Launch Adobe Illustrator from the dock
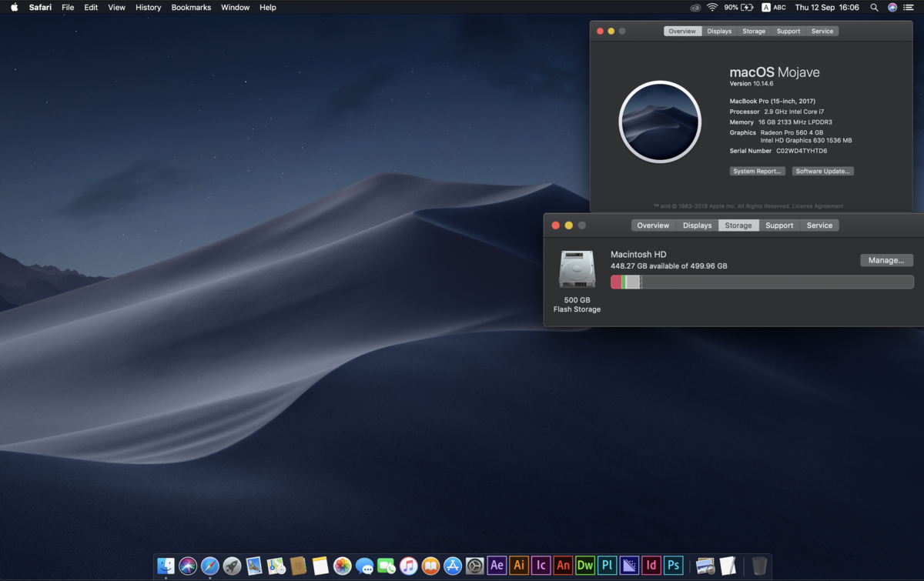 (519, 566)
